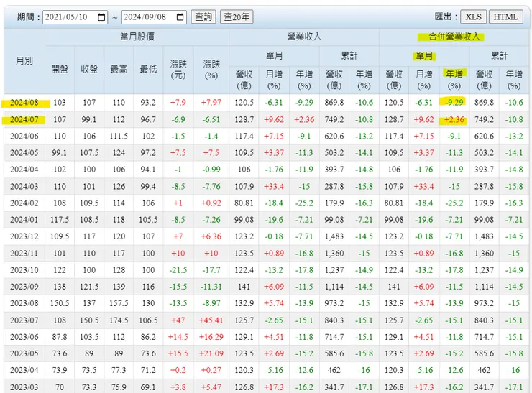Image resolution: width=532 pixels, height=393 pixels.
Task: Click the start date field 2021/05/10
Action: point(75,17)
